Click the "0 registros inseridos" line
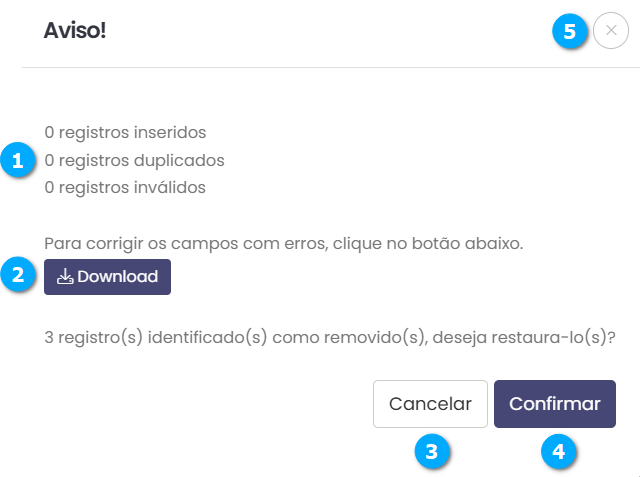640x477 pixels. 125,132
